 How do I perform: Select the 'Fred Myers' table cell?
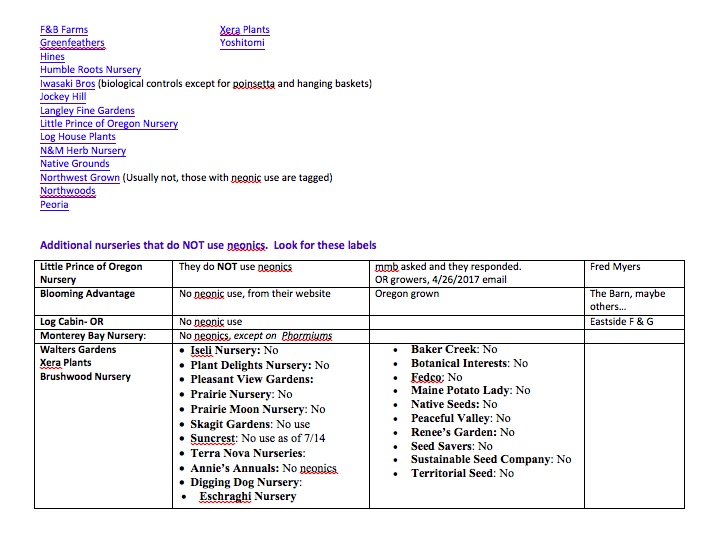coord(635,274)
